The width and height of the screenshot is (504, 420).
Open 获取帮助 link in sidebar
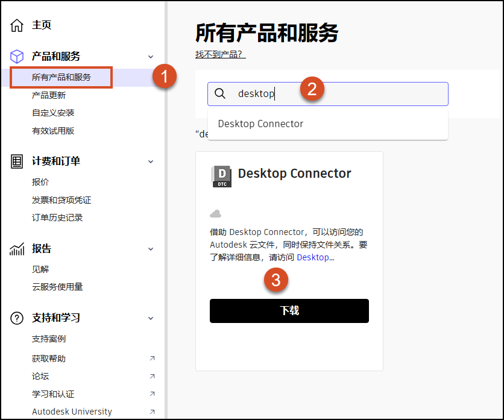coord(49,359)
